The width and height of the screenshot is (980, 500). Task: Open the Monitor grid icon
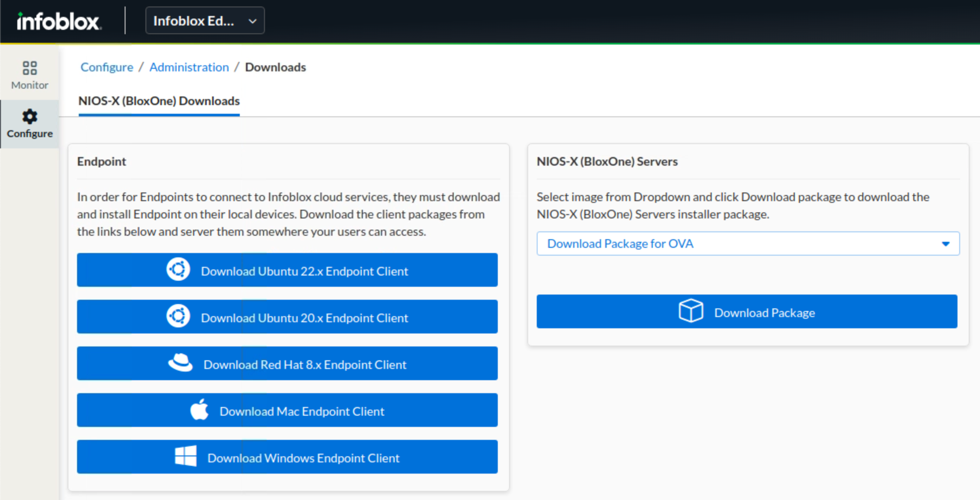(30, 68)
